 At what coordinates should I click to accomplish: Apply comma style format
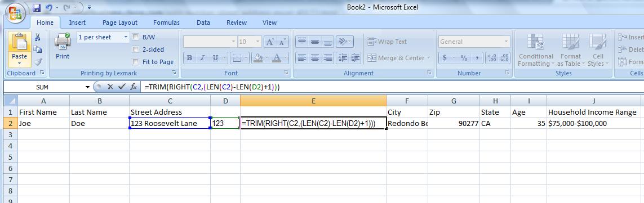(477, 58)
